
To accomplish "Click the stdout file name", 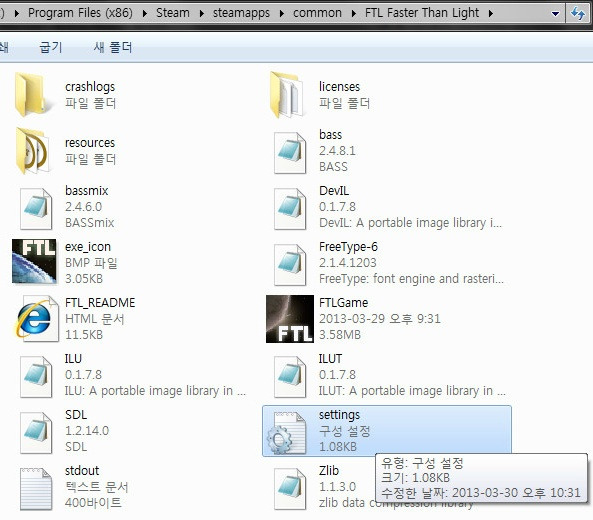I will pyautogui.click(x=82, y=470).
